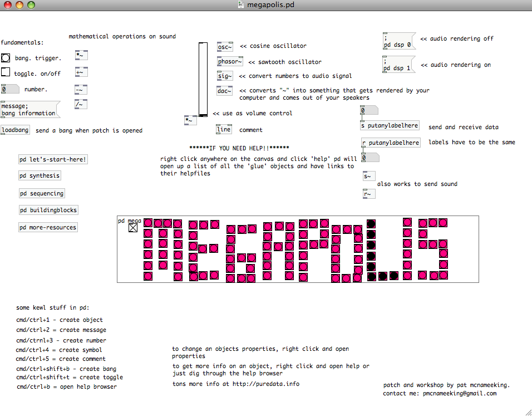The height and width of the screenshot is (416, 532).
Task: Select the line object box
Action: click(x=223, y=130)
